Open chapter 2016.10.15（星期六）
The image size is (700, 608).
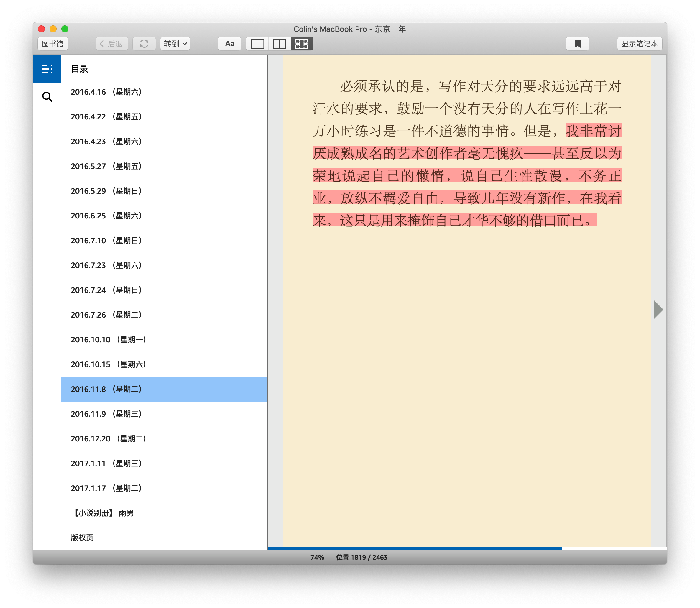pos(164,364)
